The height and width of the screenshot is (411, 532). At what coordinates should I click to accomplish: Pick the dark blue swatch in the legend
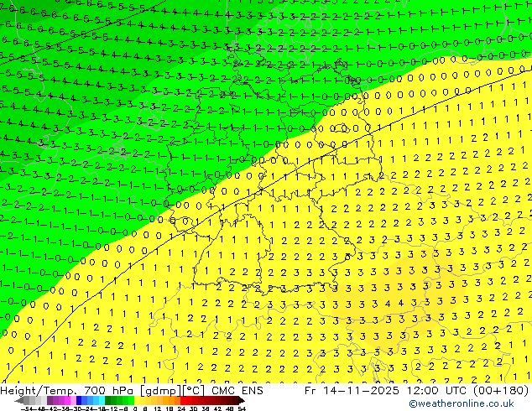coord(79,400)
